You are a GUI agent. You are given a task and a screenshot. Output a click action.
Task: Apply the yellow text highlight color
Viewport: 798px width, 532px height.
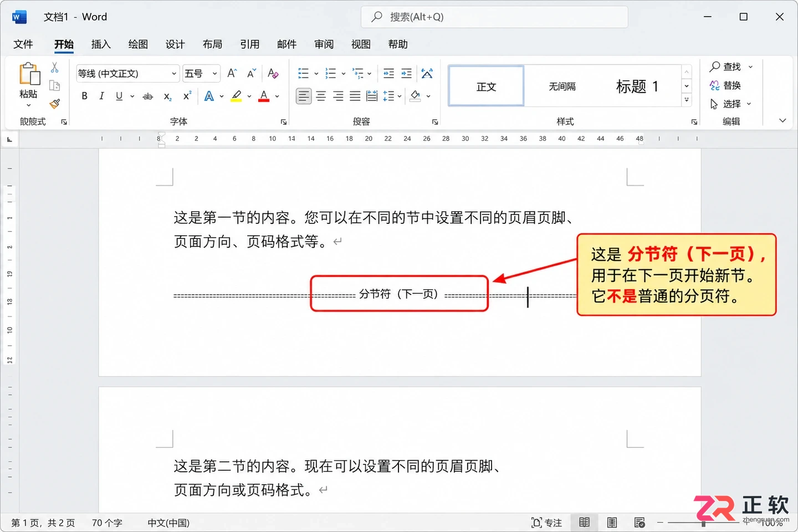point(237,96)
